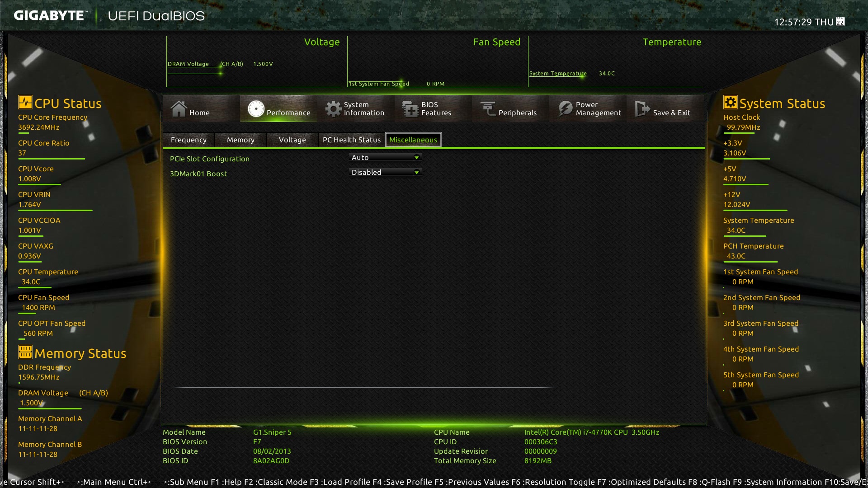The height and width of the screenshot is (488, 868).
Task: Click the Temperature monitor heading
Action: point(672,42)
